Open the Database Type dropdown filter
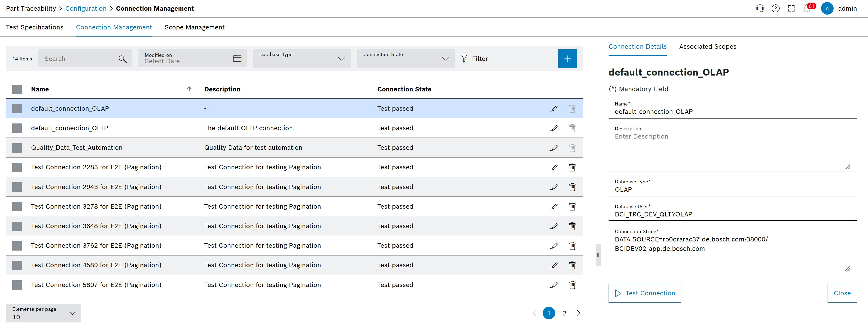The width and height of the screenshot is (868, 330). [x=302, y=59]
